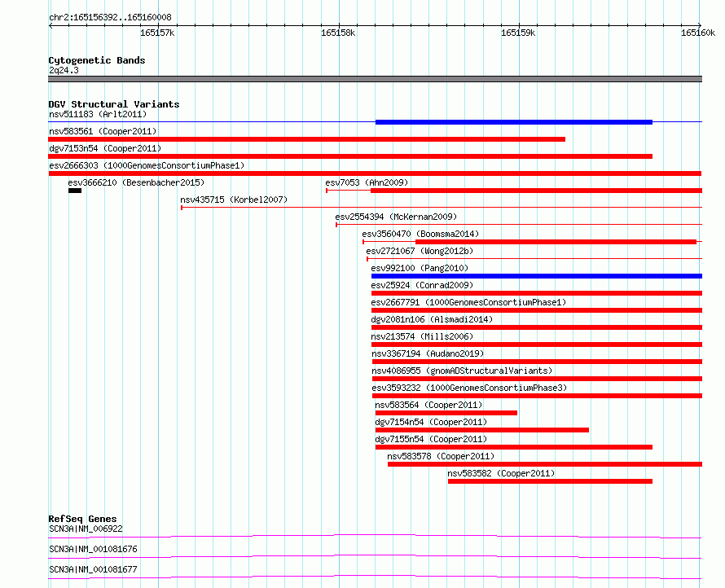Open esv7053 (Ahn2009) variant label
Screen dimensions: 725x588
[x=367, y=182]
